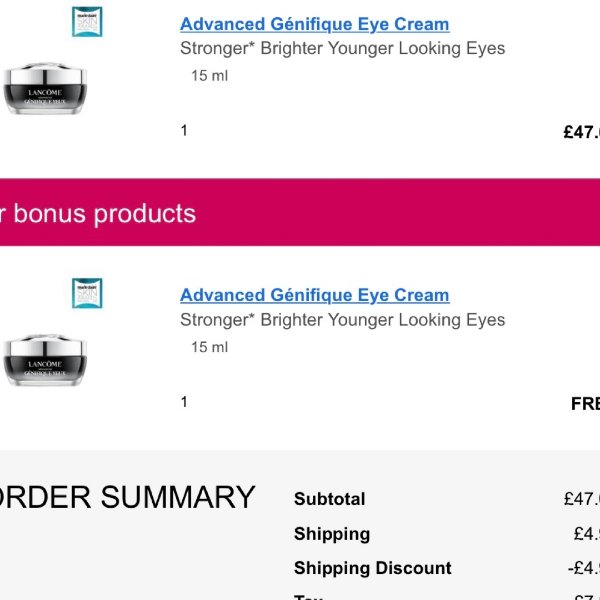The height and width of the screenshot is (600, 600).
Task: Click the award badge icon above the bonus eye cream
Action: pos(87,293)
